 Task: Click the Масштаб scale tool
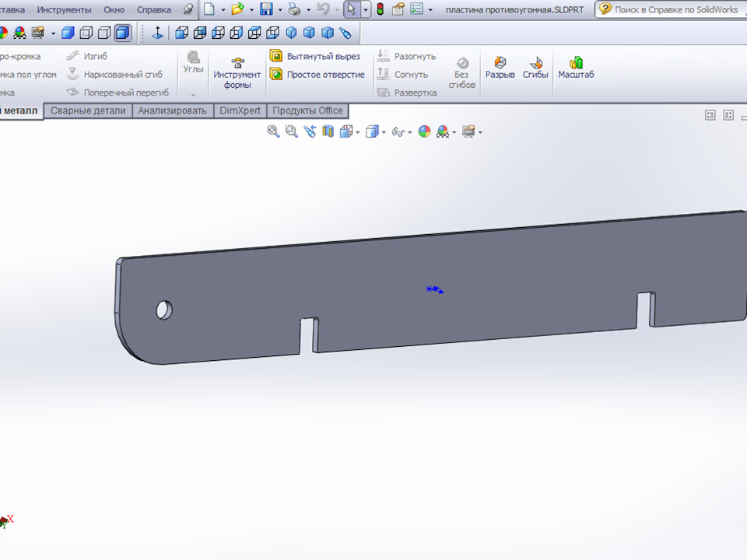coord(576,68)
